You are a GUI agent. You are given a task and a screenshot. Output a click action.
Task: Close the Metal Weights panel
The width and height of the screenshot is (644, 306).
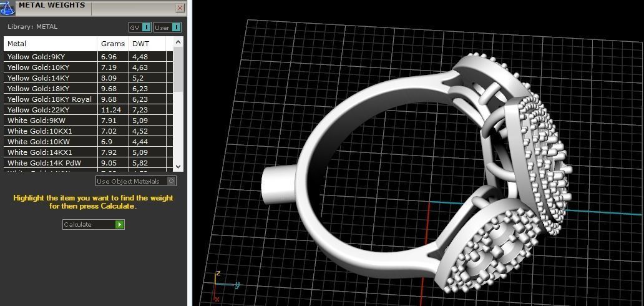click(x=180, y=8)
